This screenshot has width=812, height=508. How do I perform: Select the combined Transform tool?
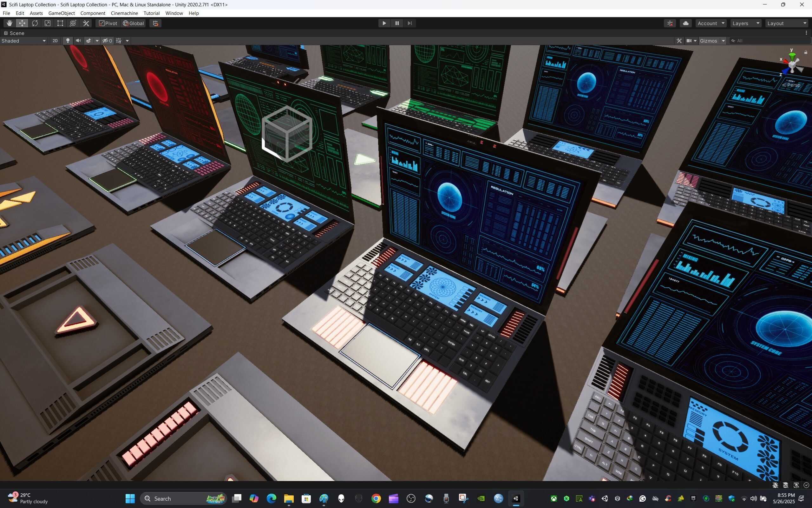73,23
